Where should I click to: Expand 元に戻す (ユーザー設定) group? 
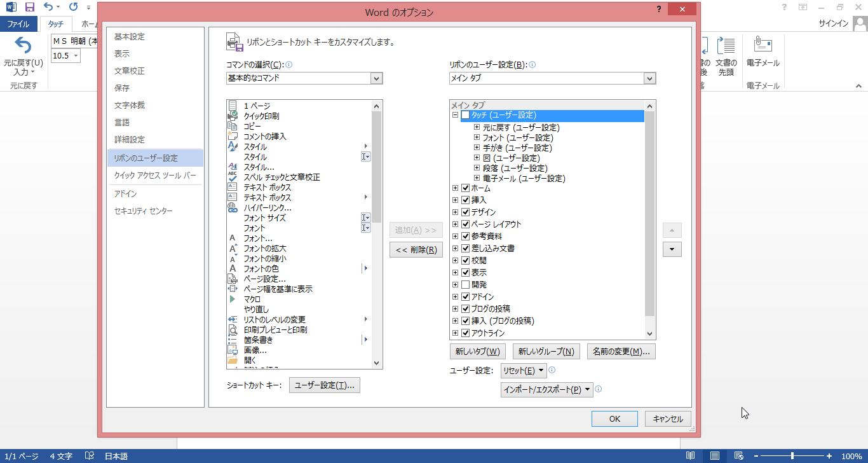477,127
